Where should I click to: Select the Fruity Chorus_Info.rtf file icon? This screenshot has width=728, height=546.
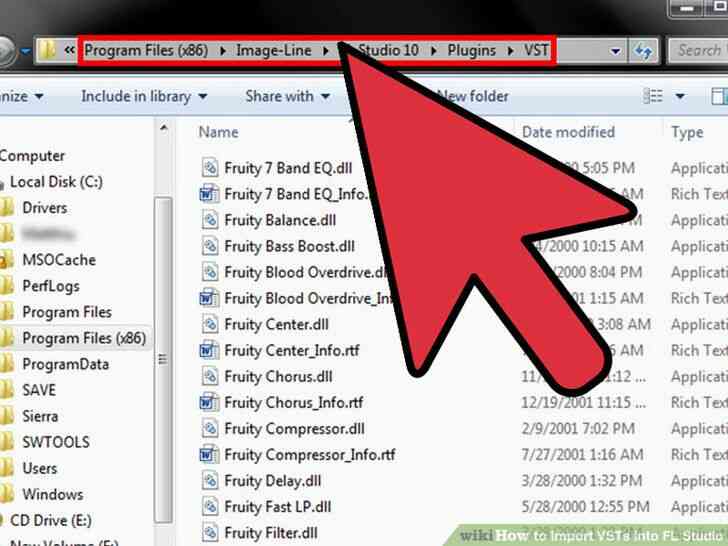(209, 402)
